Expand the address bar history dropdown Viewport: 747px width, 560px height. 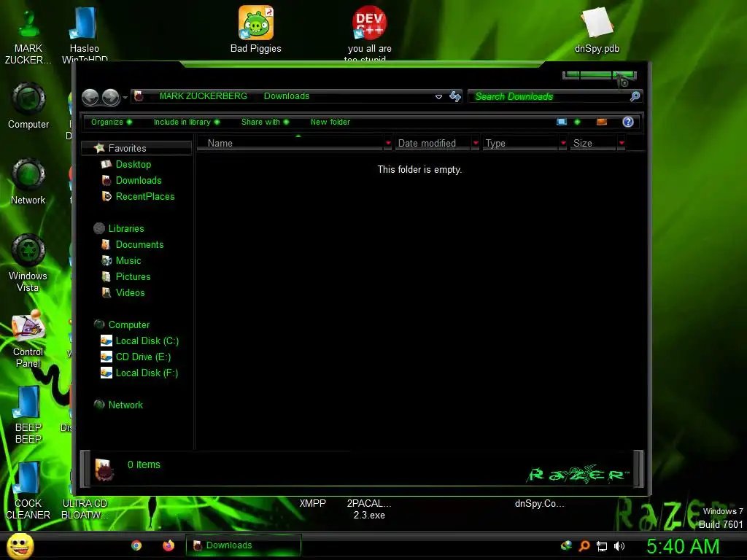click(x=438, y=97)
